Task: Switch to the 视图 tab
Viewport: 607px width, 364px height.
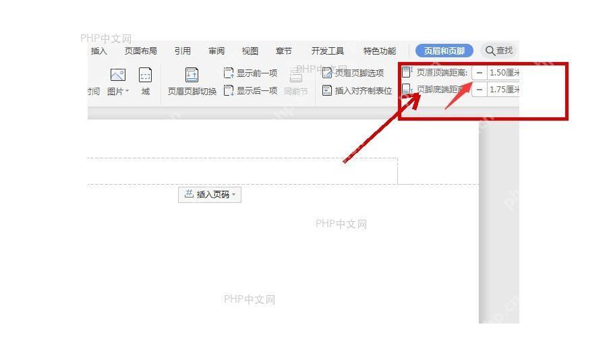Action: tap(250, 51)
